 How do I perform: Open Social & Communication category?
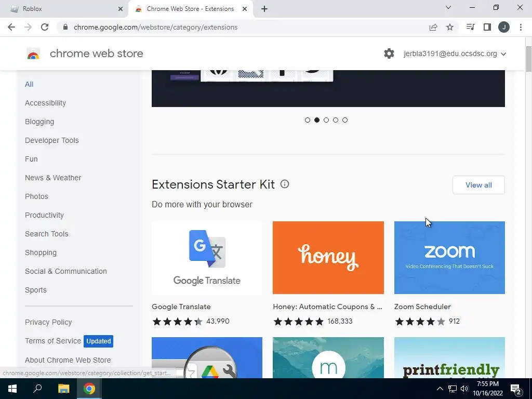pyautogui.click(x=66, y=271)
